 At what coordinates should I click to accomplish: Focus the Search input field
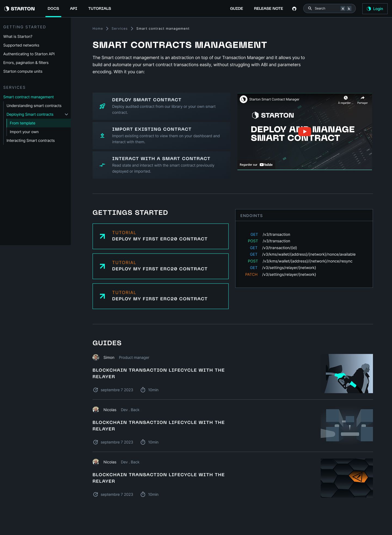point(329,8)
